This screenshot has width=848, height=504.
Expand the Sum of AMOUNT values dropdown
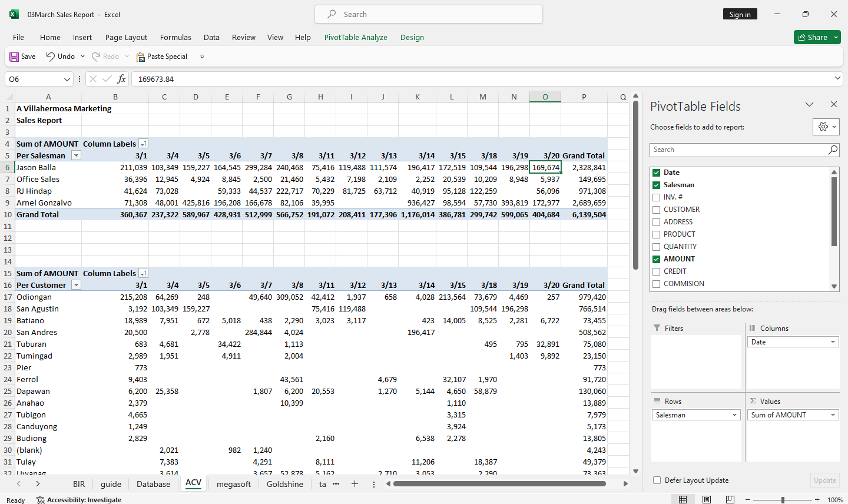click(x=833, y=415)
